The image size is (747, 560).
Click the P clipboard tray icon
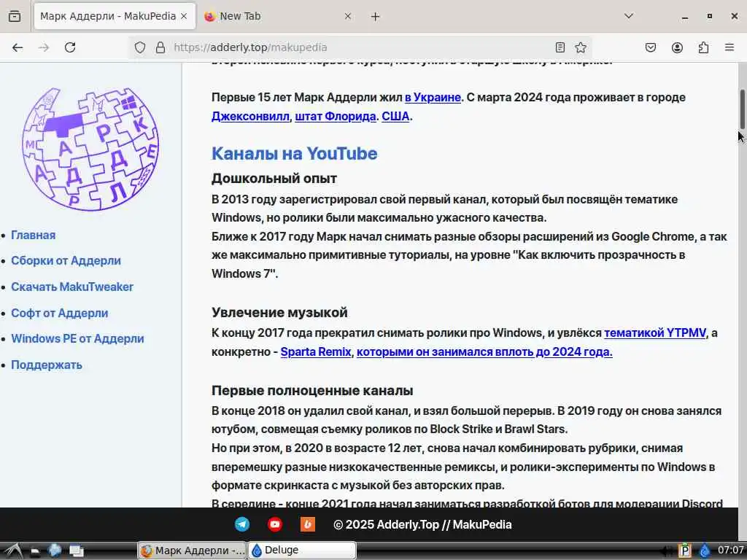coord(685,551)
